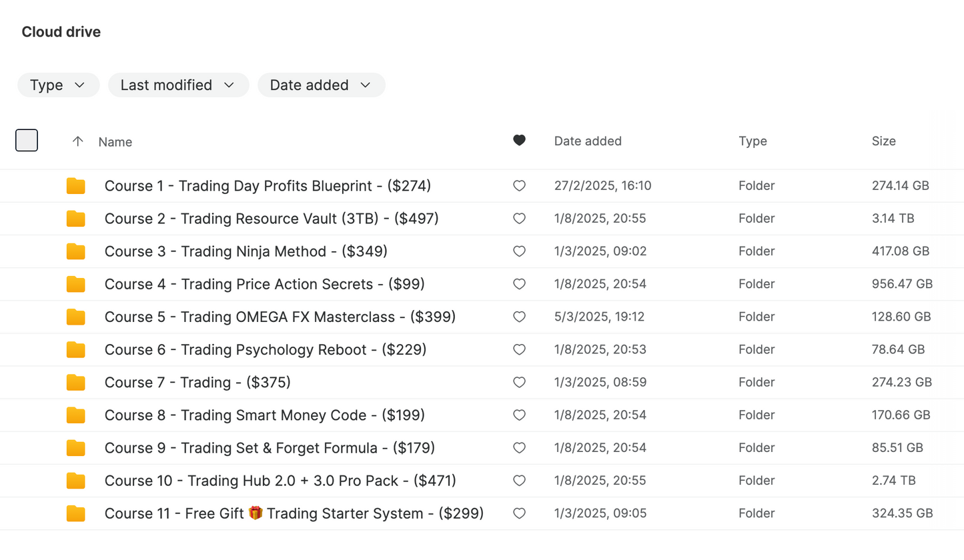Open Course 4 - Trading Price Action Secrets
This screenshot has width=964, height=560.
264,284
